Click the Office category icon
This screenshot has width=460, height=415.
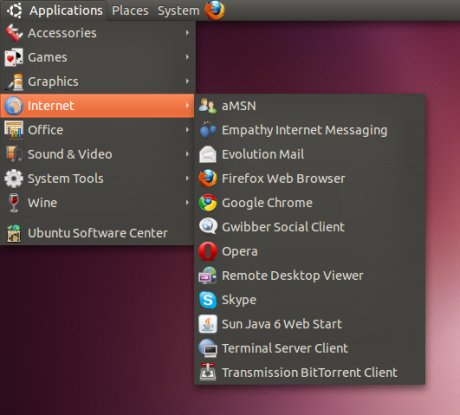pyautogui.click(x=14, y=130)
